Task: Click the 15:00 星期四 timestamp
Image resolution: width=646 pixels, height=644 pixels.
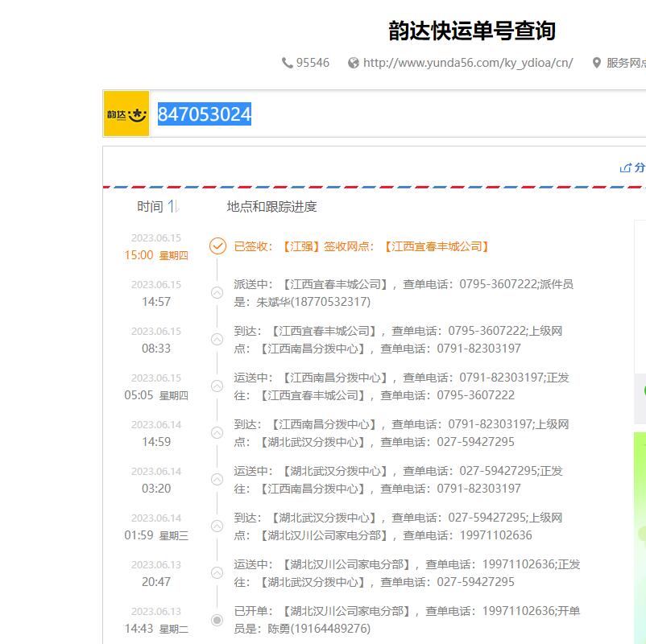Action: 156,255
